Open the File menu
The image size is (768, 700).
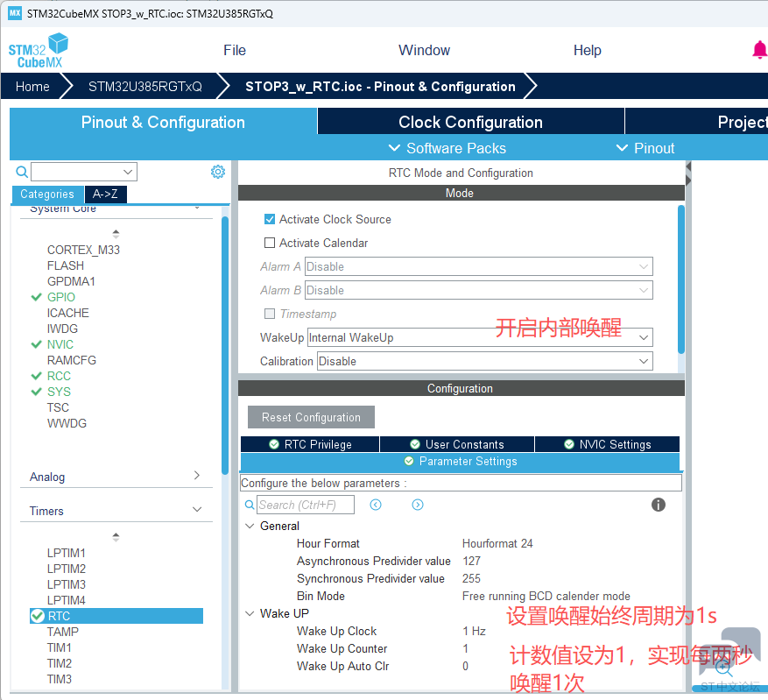[235, 50]
